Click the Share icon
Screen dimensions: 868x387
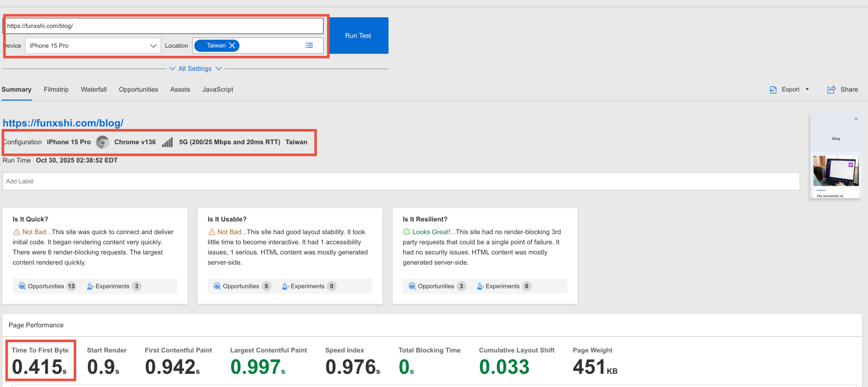(x=831, y=89)
